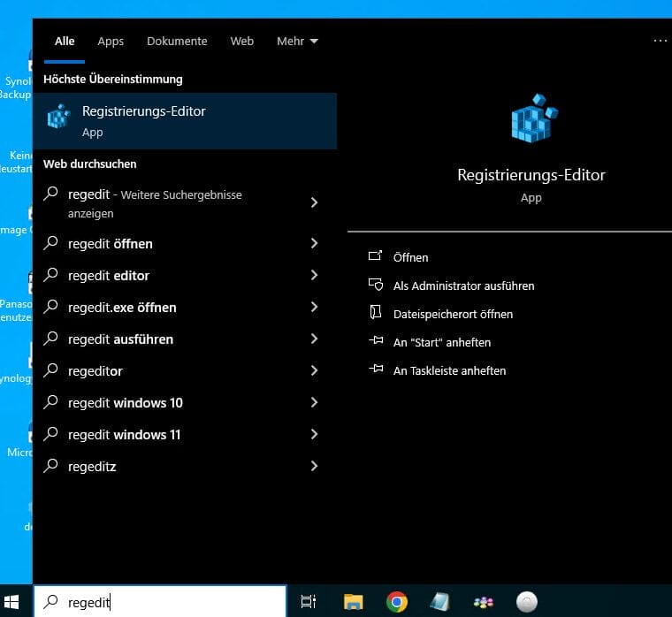Screen dimensions: 672x617
Task: Expand arrow next to 'regedit windows 10'
Action: pos(314,402)
